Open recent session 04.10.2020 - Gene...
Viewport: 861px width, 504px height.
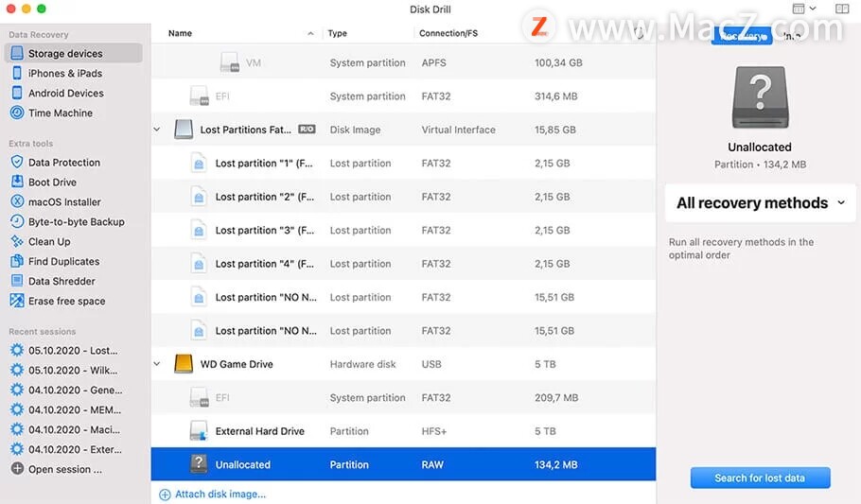pyautogui.click(x=76, y=390)
